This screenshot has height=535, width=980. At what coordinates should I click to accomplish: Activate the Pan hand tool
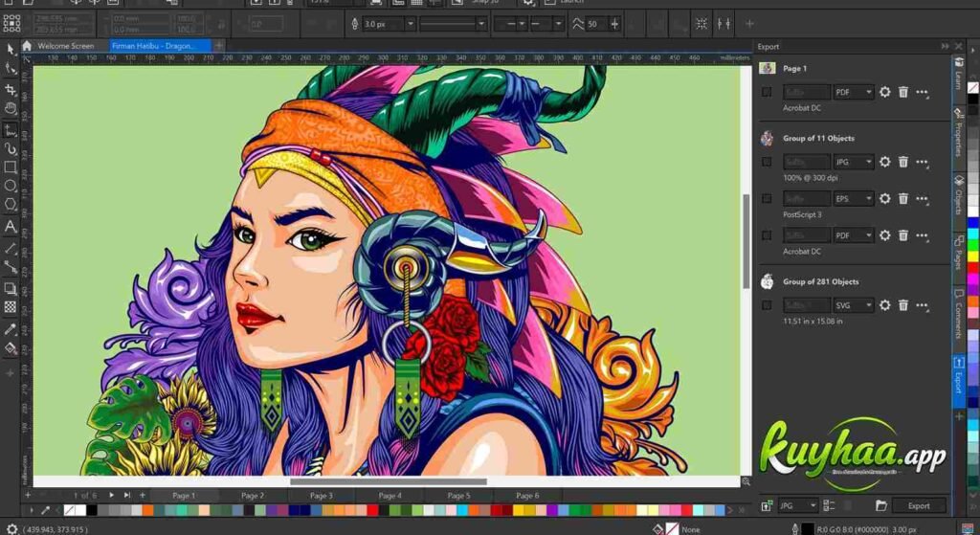pos(10,109)
